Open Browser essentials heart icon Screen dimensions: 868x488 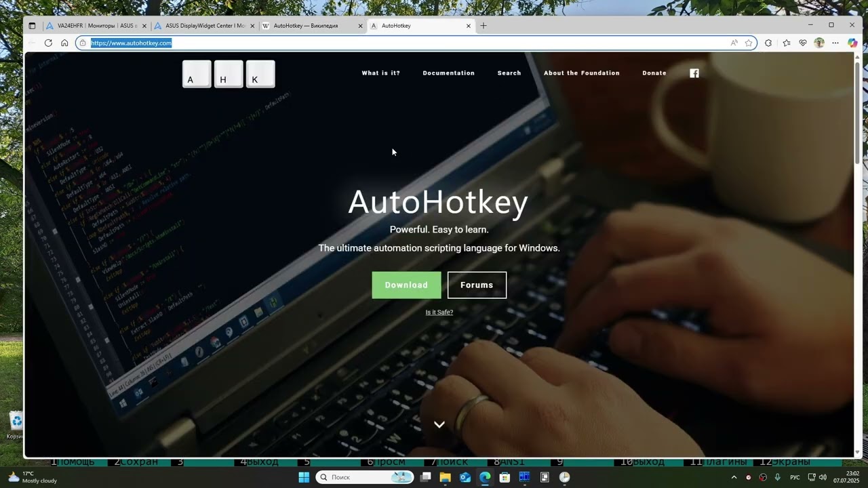(803, 43)
